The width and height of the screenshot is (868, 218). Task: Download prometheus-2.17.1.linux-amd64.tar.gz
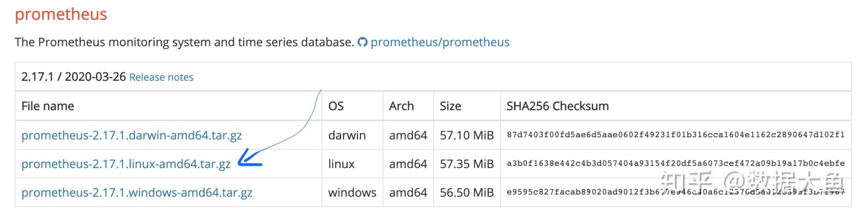coord(126,164)
